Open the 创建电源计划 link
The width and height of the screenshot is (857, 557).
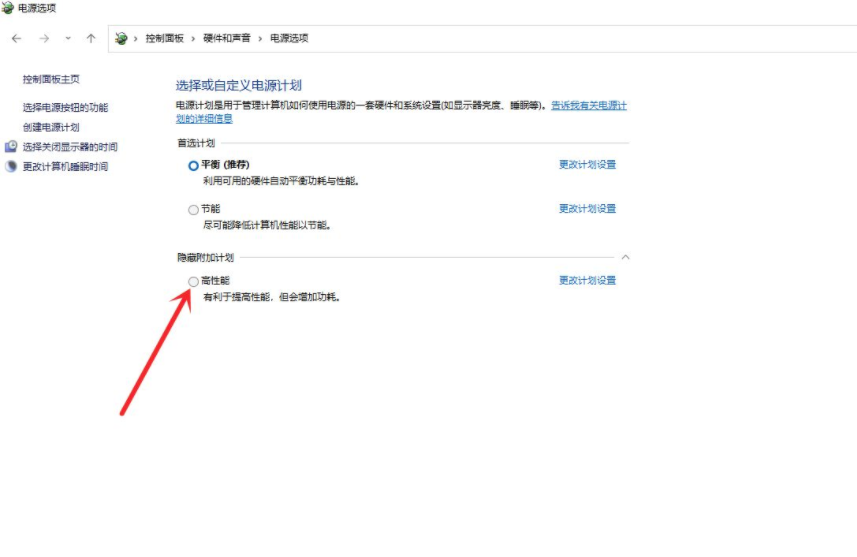[x=51, y=127]
